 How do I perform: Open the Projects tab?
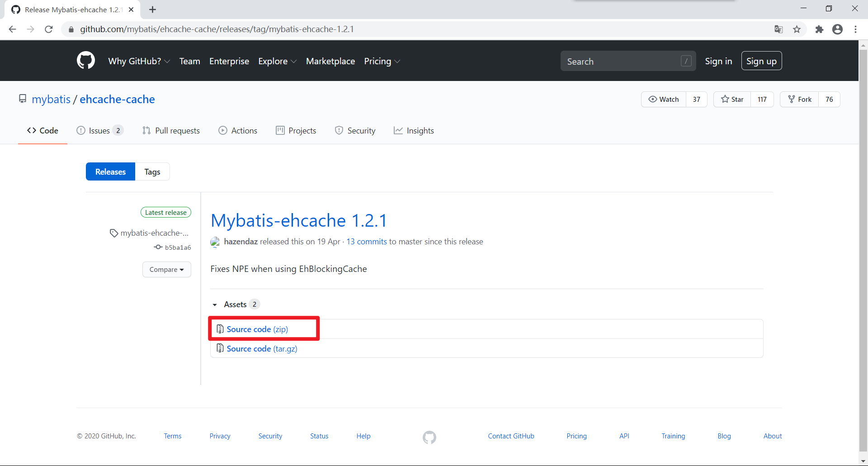296,130
